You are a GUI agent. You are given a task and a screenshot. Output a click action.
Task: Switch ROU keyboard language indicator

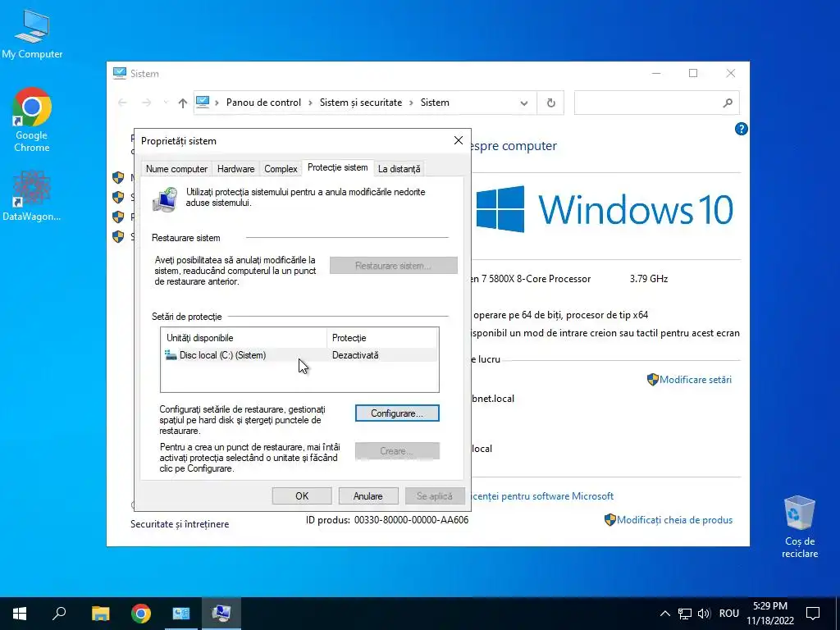729,614
